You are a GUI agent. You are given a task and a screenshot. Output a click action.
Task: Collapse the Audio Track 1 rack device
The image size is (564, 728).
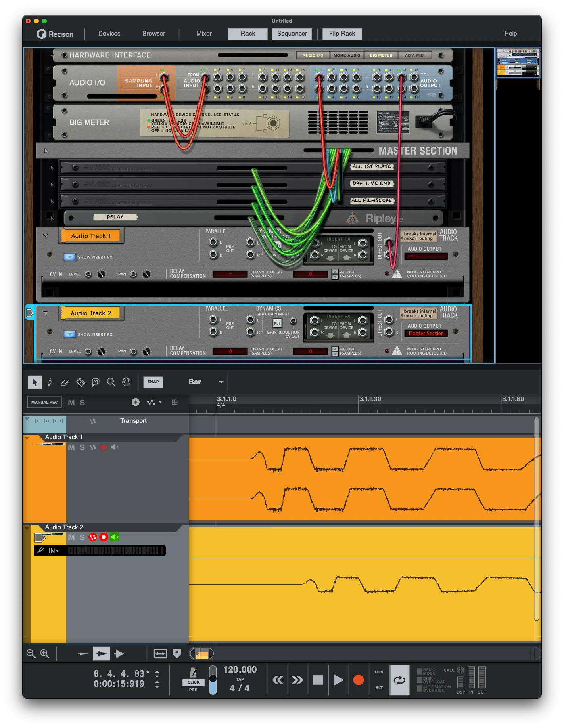pyautogui.click(x=46, y=235)
